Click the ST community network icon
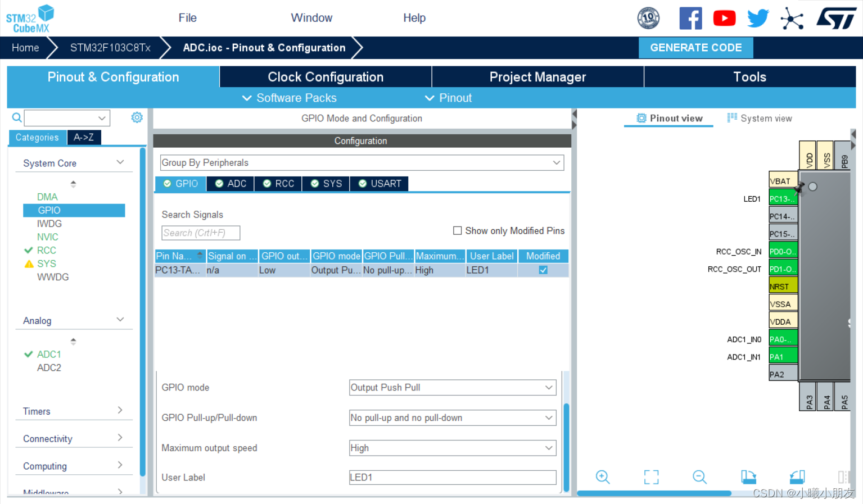This screenshot has height=504, width=863. point(792,18)
